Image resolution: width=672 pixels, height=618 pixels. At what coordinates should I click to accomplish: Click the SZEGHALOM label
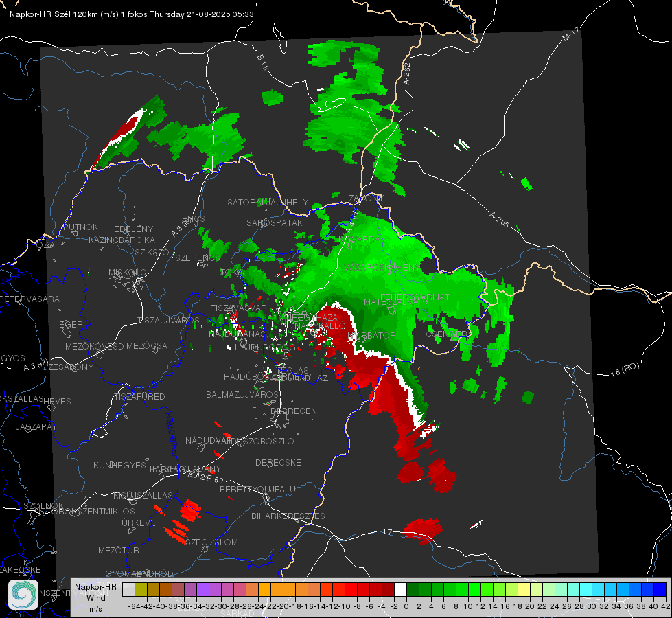[211, 542]
